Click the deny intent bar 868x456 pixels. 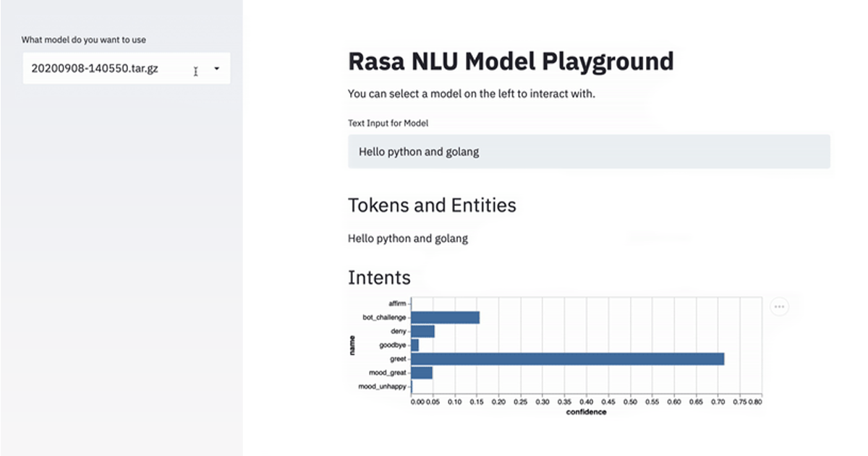(422, 331)
